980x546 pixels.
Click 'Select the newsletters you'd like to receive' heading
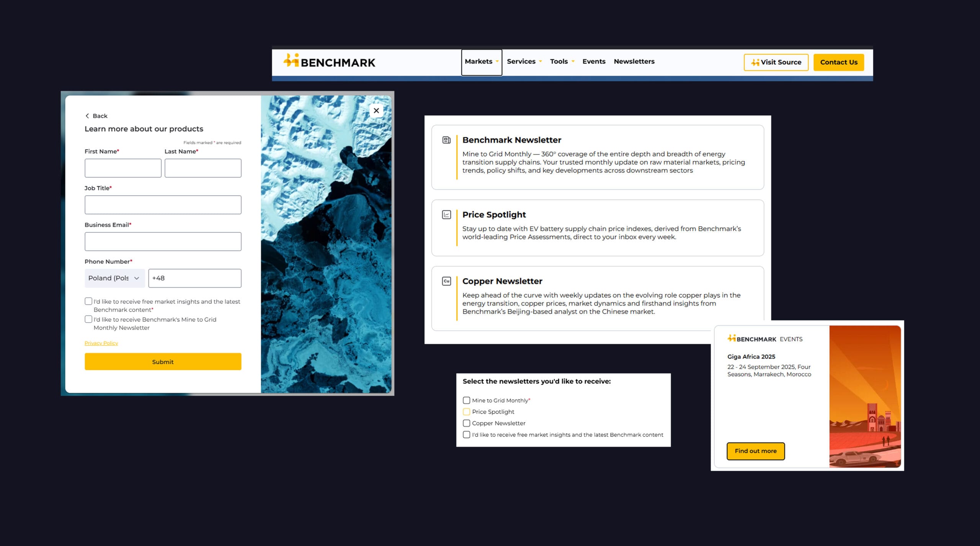pos(537,381)
